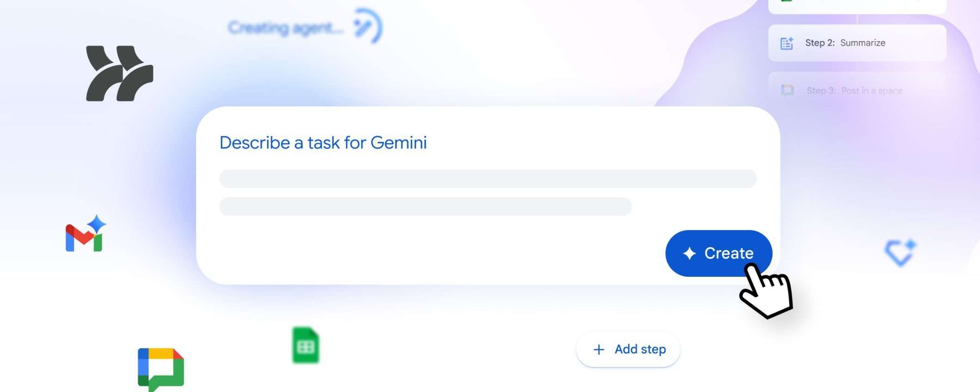Click the dark Workspace Flows logo icon
This screenshot has width=980, height=392.
pyautogui.click(x=119, y=73)
